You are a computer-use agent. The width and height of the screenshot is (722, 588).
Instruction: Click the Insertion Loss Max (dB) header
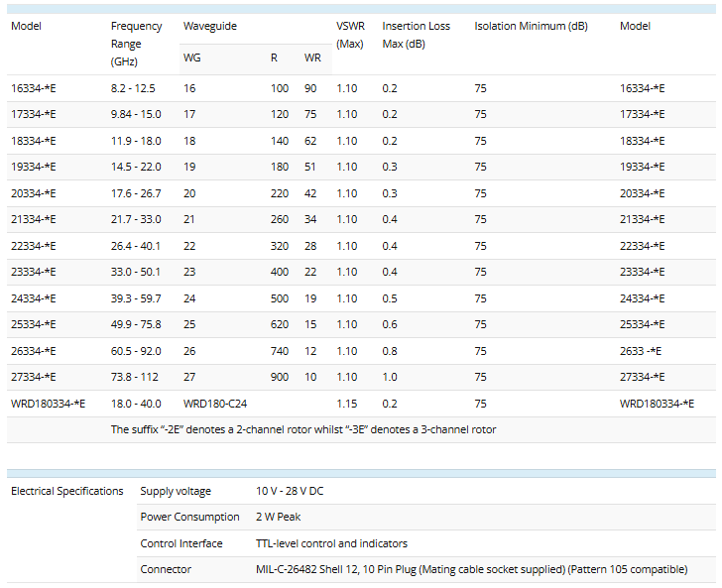416,35
